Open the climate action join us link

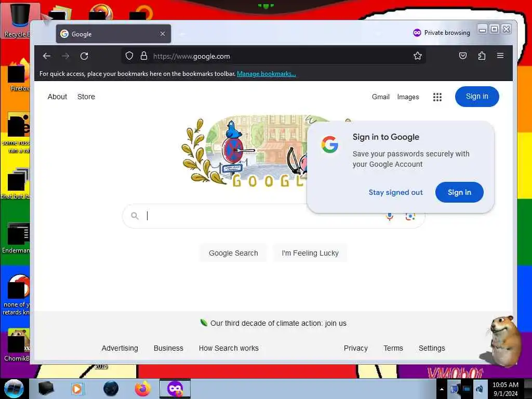click(x=278, y=323)
